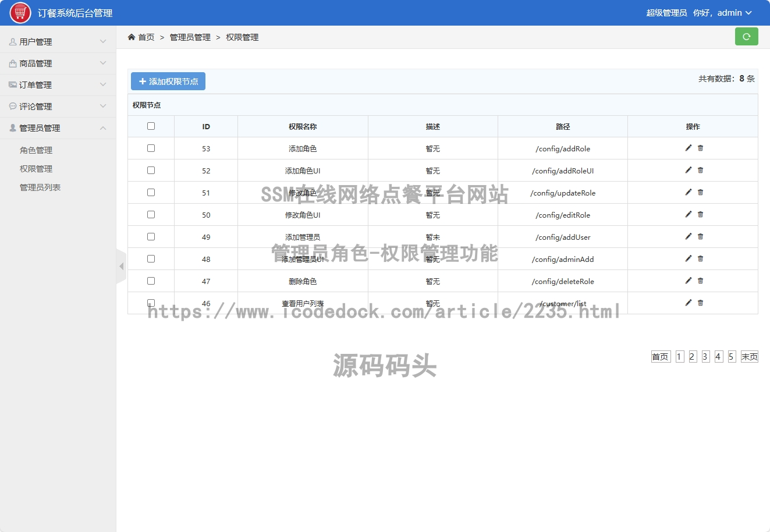Go to pagination page 3
The height and width of the screenshot is (532, 770).
click(705, 357)
